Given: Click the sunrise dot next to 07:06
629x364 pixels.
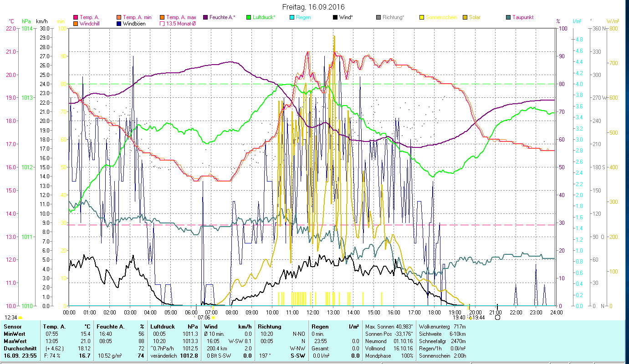Looking at the screenshot, I should tap(213, 318).
